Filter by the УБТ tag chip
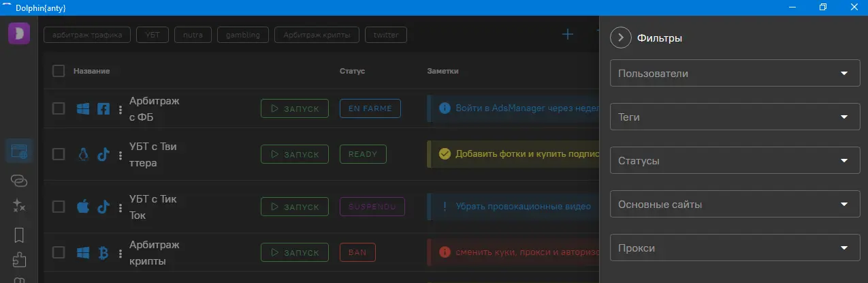This screenshot has width=868, height=283. click(152, 35)
